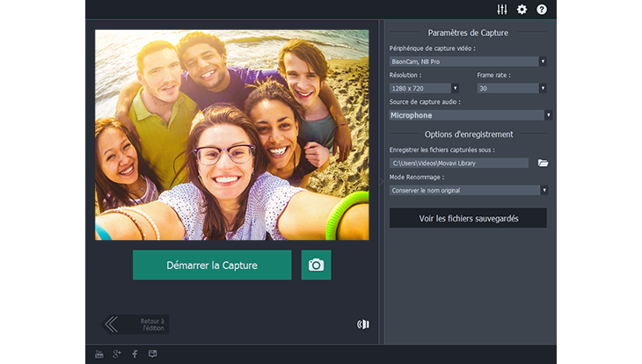Browse for the save folder

(x=543, y=163)
